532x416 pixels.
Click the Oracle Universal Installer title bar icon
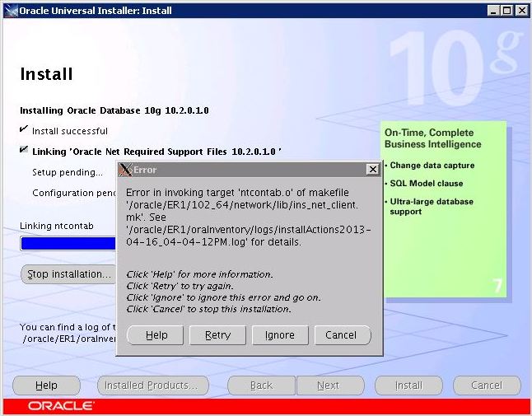(x=11, y=11)
